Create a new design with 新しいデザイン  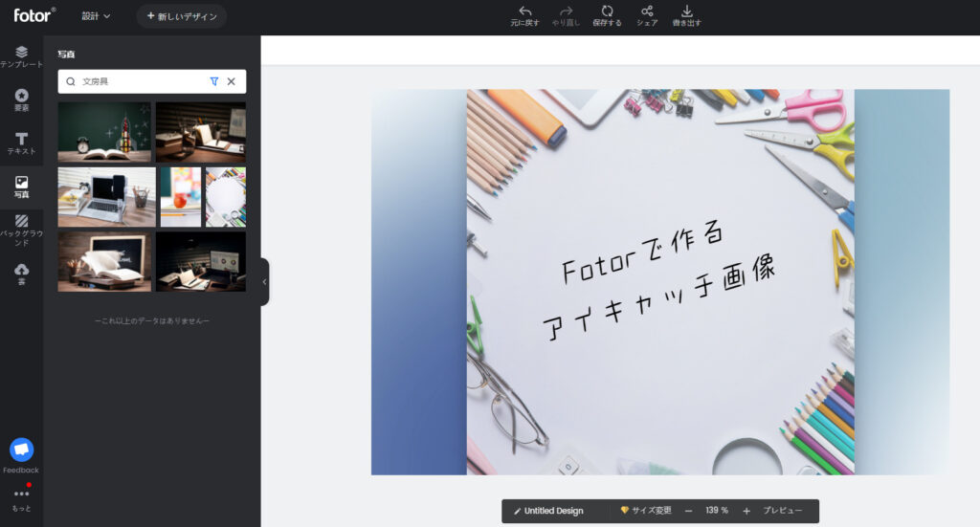coord(181,16)
